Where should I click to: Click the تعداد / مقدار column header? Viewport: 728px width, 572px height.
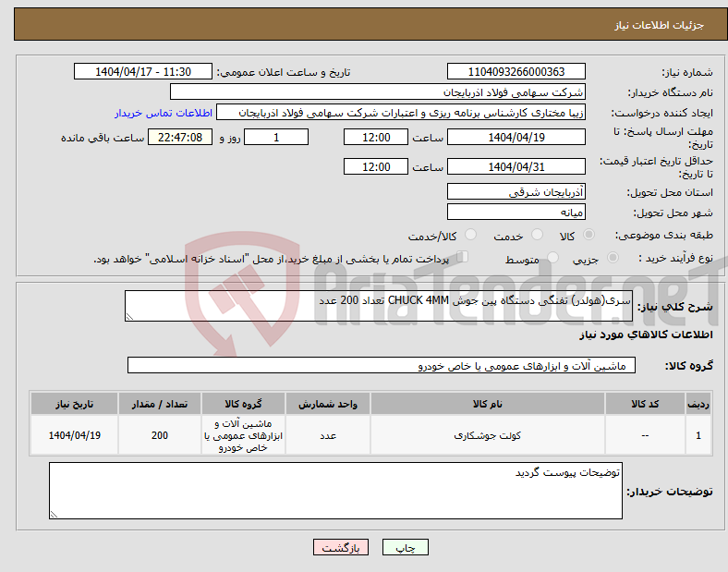pyautogui.click(x=160, y=404)
